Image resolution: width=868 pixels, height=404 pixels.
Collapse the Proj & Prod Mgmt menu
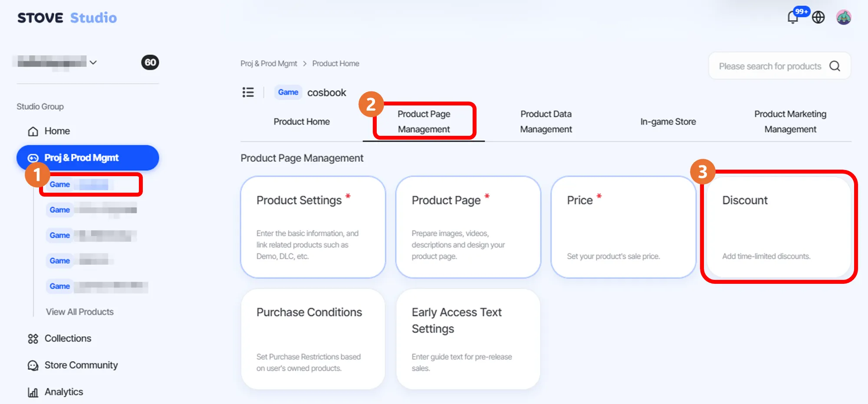click(x=88, y=158)
